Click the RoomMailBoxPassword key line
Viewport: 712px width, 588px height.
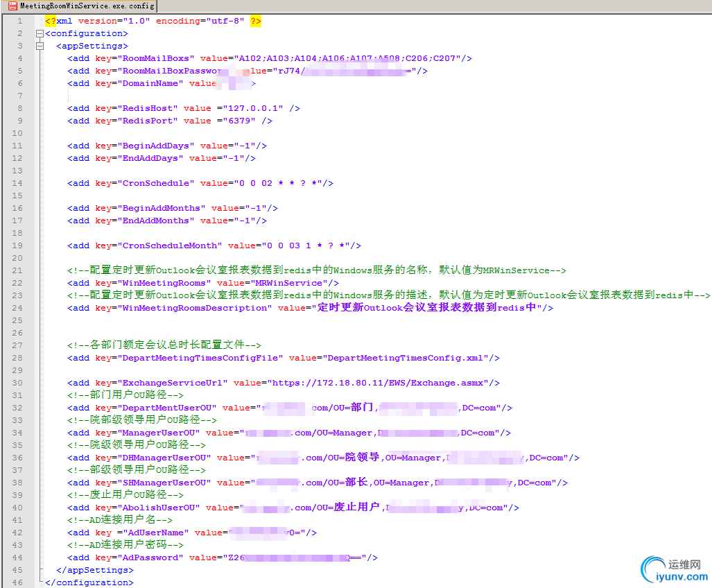tap(248, 71)
